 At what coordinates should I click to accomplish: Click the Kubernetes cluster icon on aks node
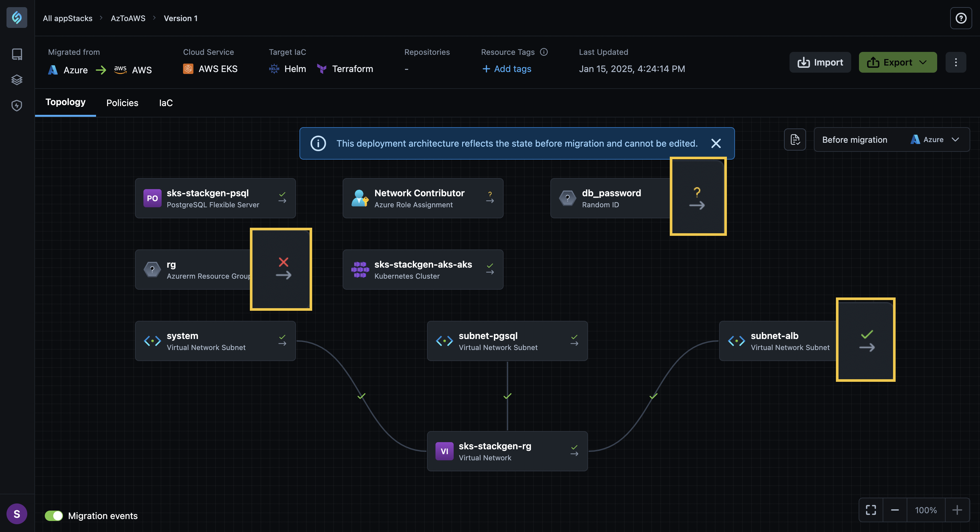point(360,270)
